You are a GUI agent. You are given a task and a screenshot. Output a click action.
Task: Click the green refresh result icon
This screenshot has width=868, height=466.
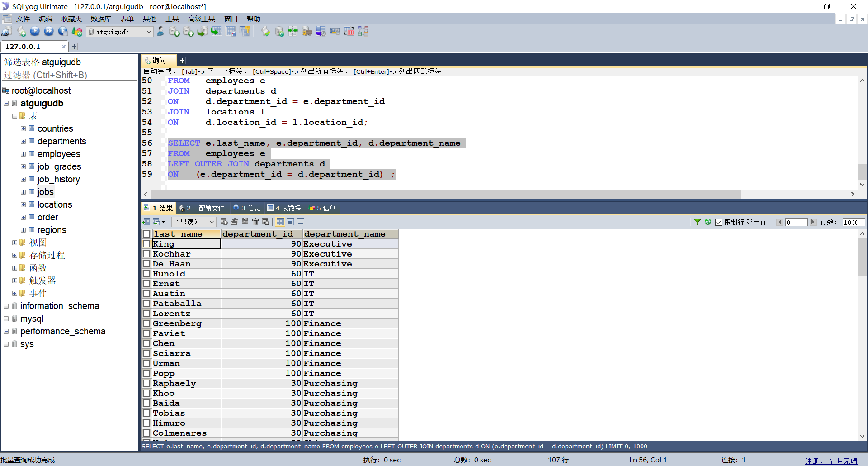pos(708,222)
